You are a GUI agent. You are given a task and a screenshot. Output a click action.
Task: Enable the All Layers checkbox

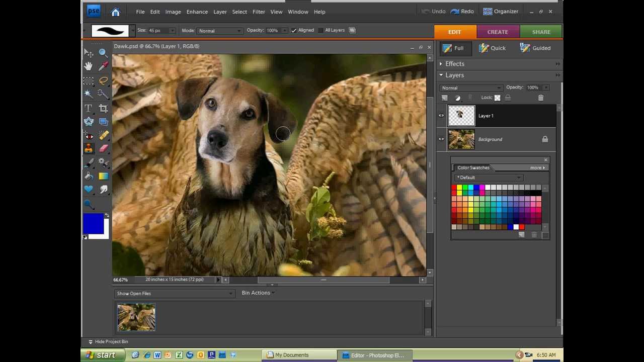(x=320, y=30)
